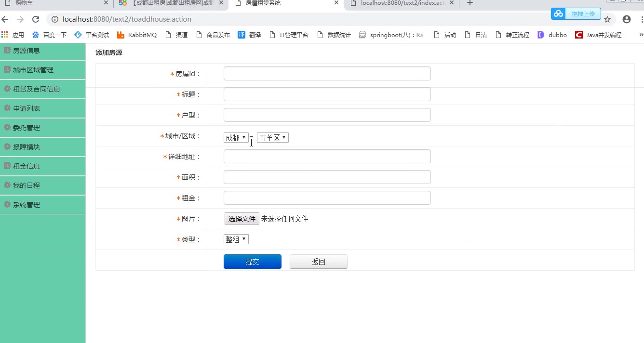Screen dimensions: 644x343
Task: Open the 房源信息 sidebar menu
Action: point(42,51)
